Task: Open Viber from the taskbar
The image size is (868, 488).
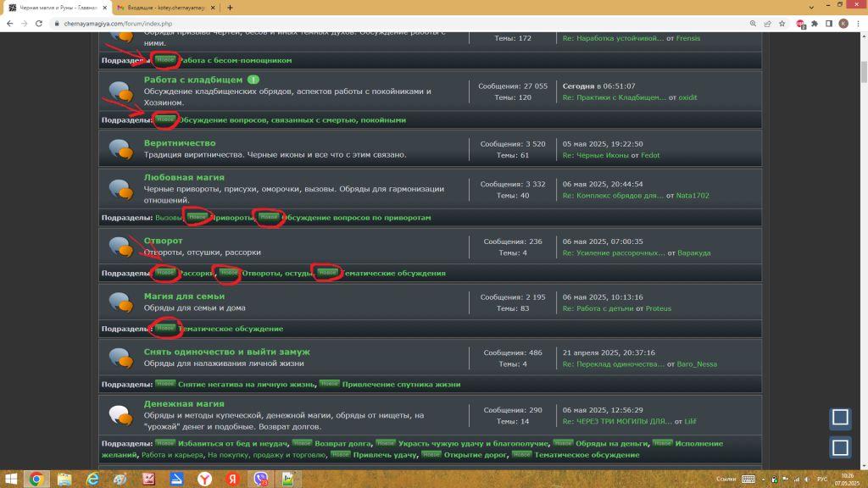Action: 261,480
